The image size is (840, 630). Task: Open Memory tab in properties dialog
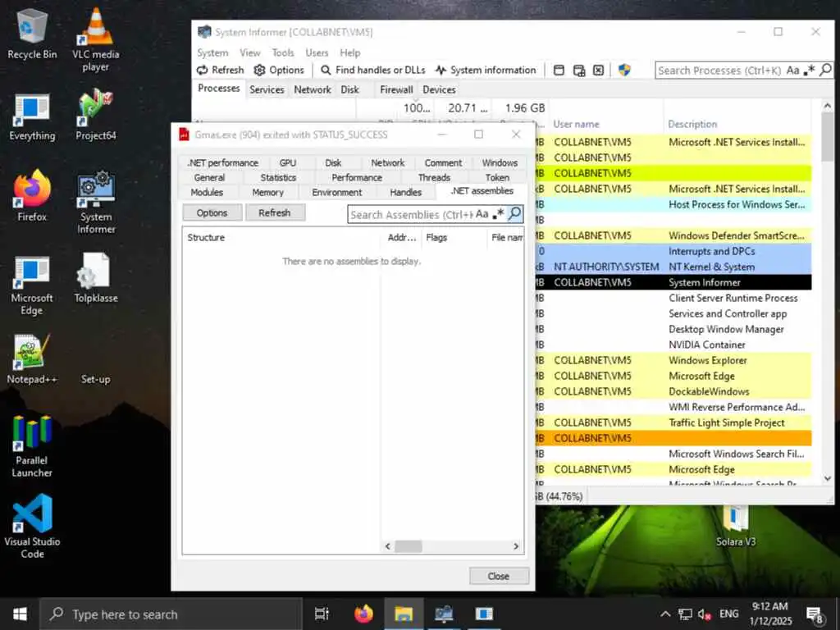268,192
